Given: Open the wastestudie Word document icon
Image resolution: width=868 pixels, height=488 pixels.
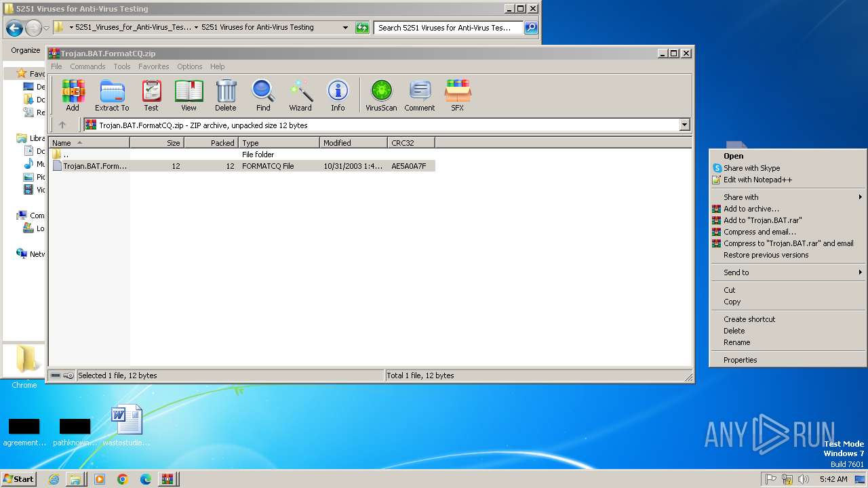Looking at the screenshot, I should pyautogui.click(x=127, y=426).
